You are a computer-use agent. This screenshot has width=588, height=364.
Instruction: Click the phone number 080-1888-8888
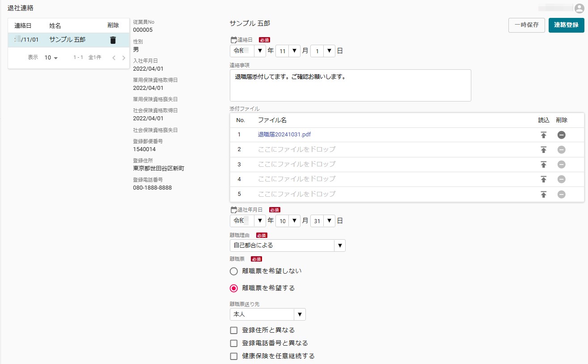coord(152,188)
